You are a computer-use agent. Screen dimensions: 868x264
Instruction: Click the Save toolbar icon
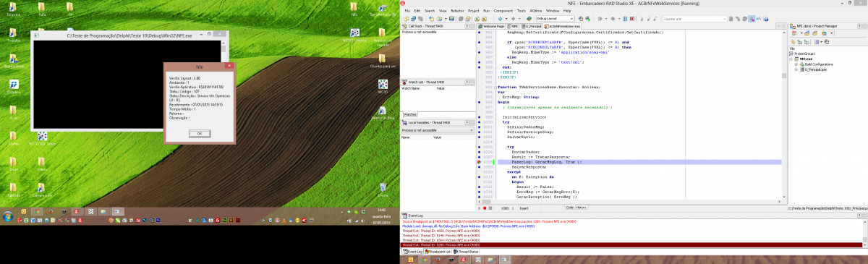click(x=451, y=19)
